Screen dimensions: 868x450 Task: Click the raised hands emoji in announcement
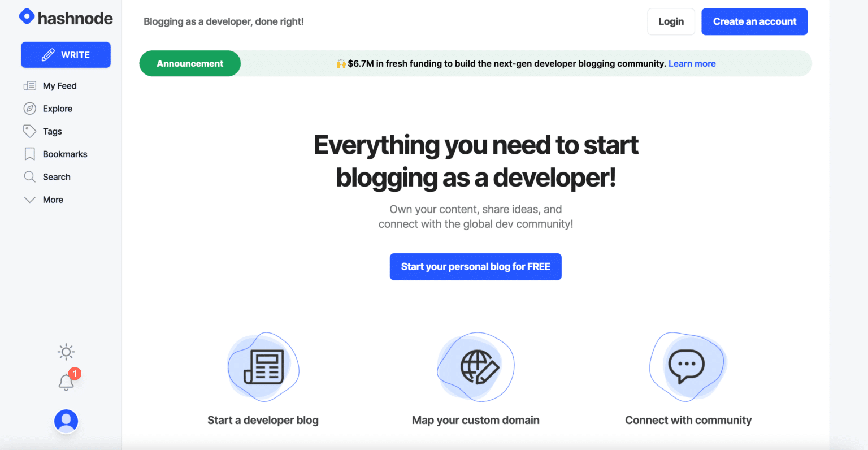pyautogui.click(x=341, y=63)
